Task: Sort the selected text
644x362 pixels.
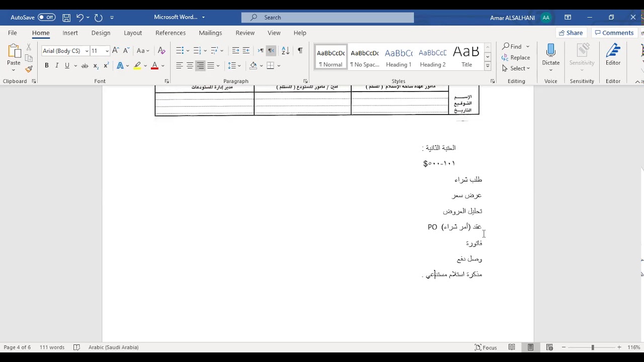Action: tap(285, 51)
